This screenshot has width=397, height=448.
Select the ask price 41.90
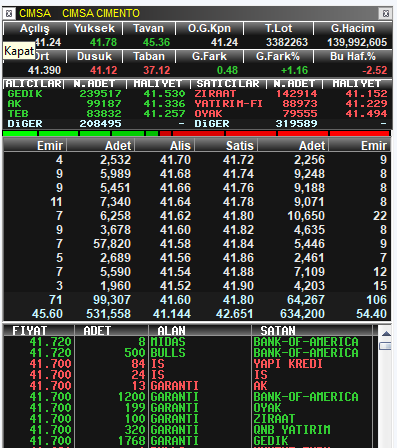[x=238, y=286]
